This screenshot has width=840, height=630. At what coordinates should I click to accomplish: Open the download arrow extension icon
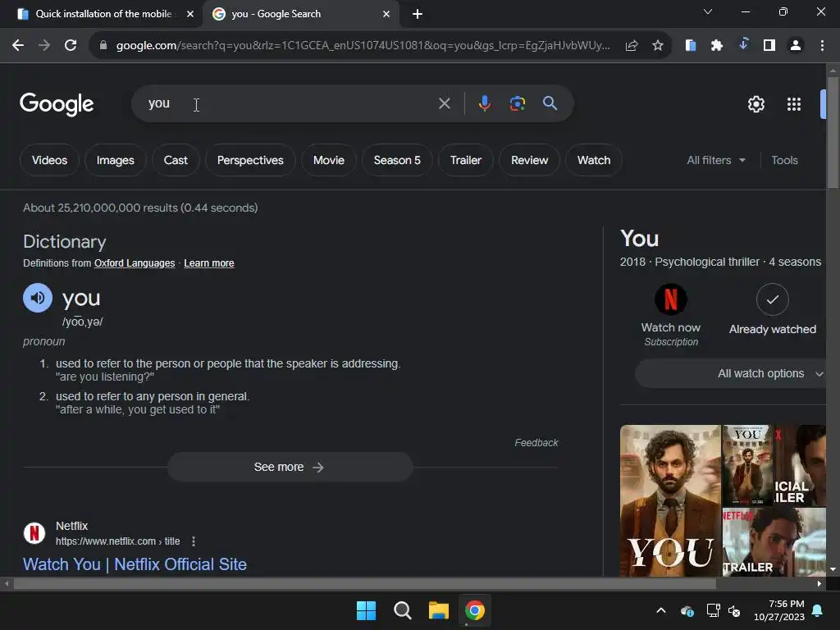coord(743,44)
